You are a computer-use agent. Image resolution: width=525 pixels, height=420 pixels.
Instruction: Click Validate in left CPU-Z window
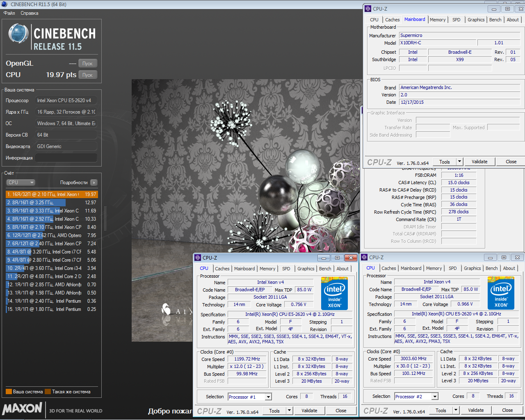coord(309,411)
